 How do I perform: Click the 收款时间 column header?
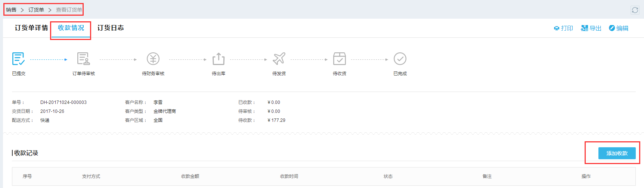point(289,176)
